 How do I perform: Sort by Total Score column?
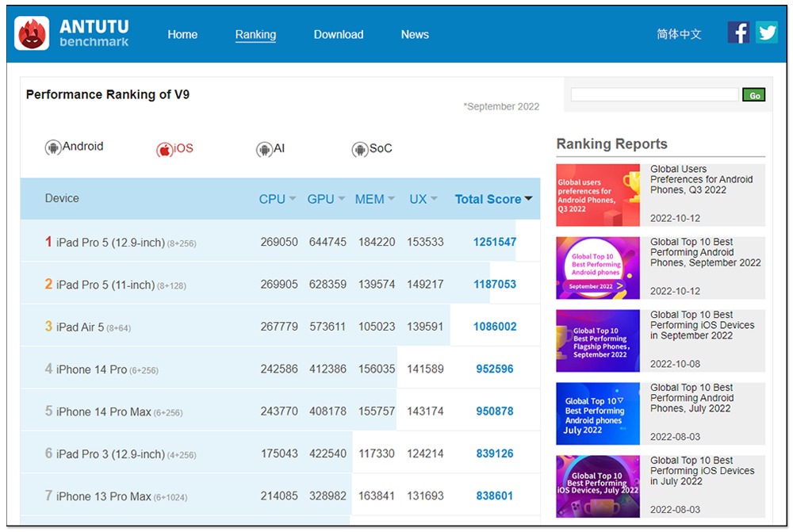pyautogui.click(x=493, y=199)
